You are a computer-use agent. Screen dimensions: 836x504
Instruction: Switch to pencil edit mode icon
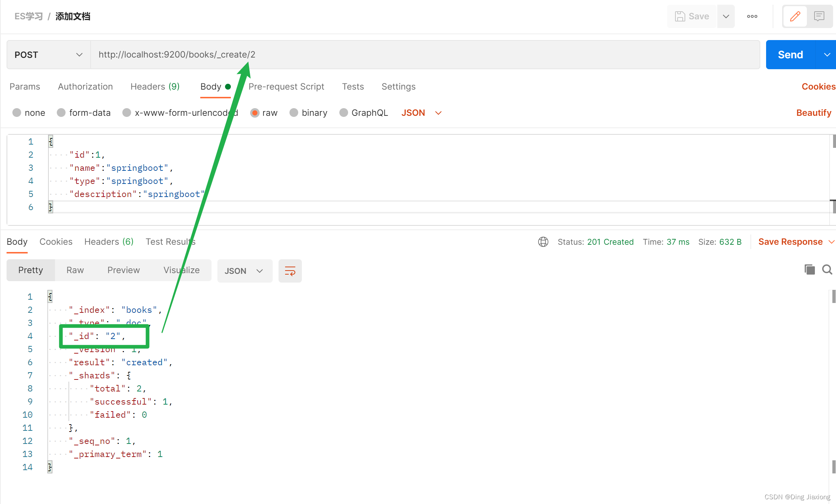click(795, 16)
